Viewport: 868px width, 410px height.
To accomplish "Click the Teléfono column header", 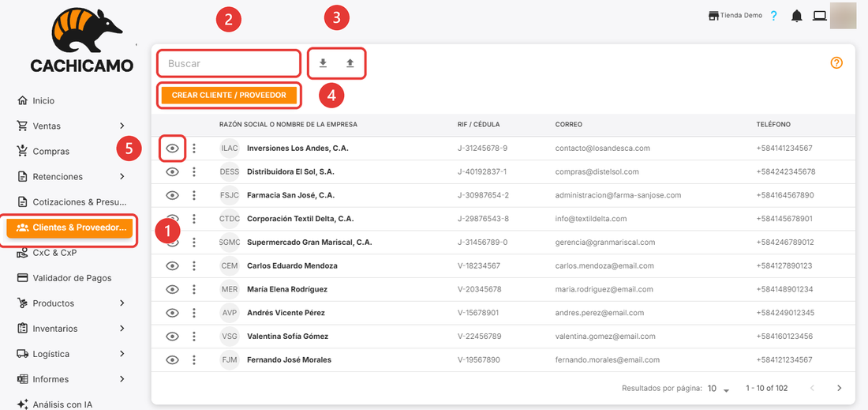I will tap(773, 124).
